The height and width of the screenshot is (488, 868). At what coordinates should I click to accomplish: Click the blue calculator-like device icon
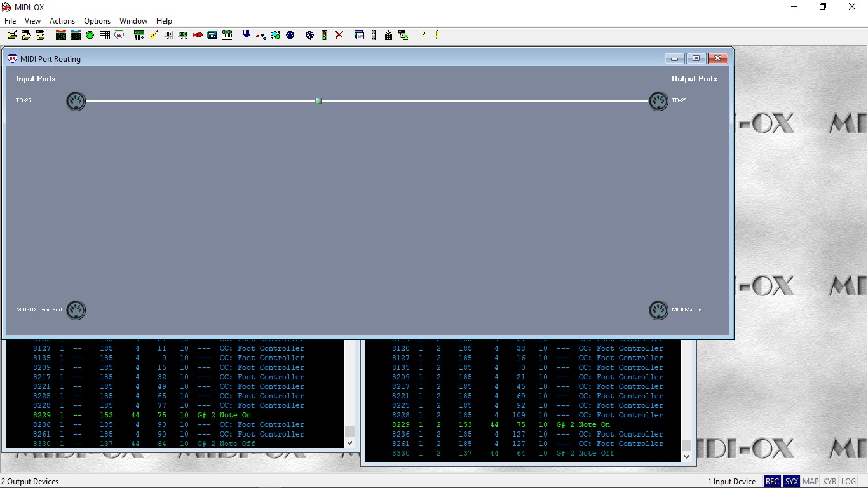[x=212, y=36]
